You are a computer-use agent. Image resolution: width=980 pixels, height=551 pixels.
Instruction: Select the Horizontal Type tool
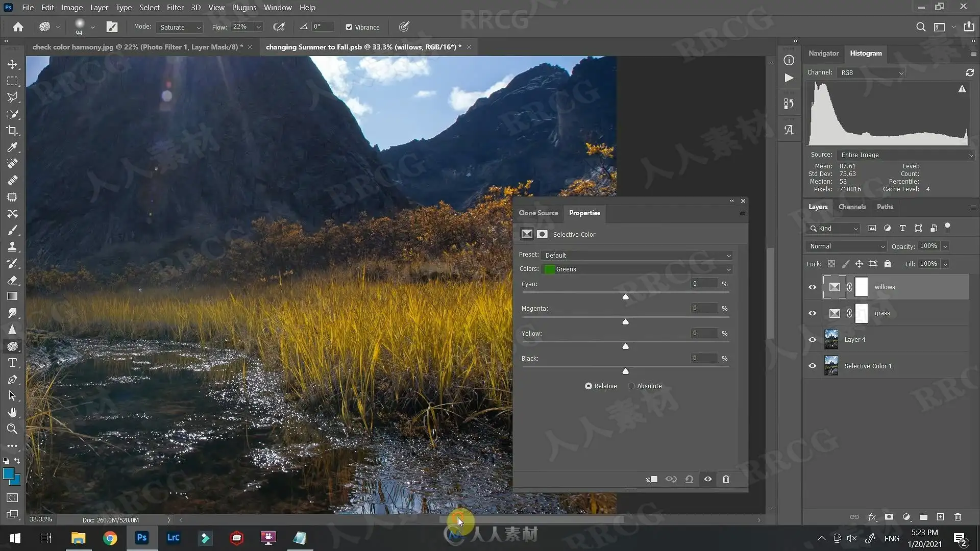pyautogui.click(x=12, y=363)
